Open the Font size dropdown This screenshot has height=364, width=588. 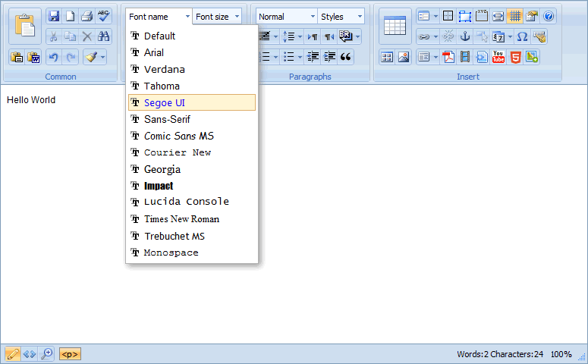217,17
